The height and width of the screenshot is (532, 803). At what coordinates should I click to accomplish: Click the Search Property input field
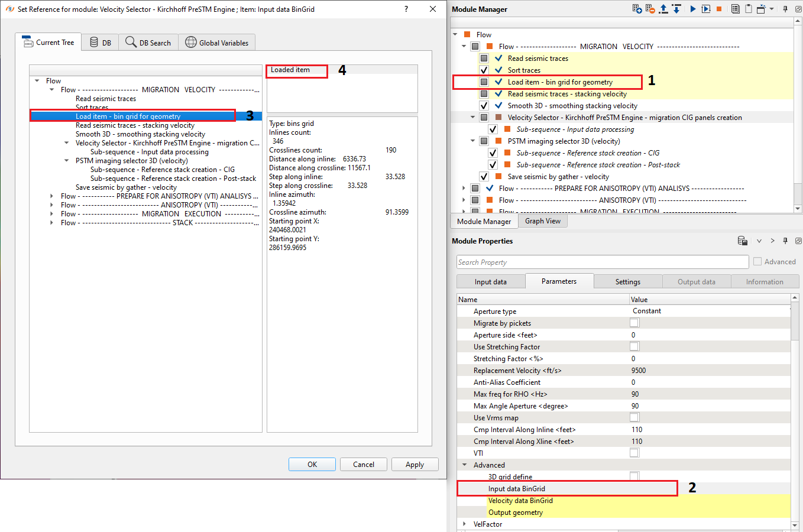[602, 262]
